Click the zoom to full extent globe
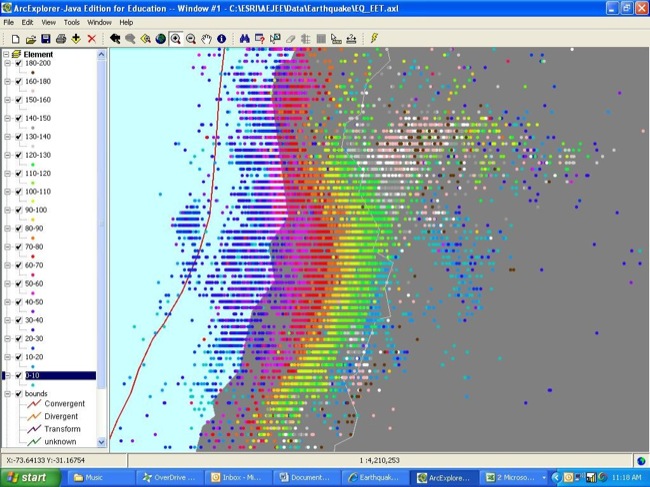650x487 pixels. (x=160, y=38)
